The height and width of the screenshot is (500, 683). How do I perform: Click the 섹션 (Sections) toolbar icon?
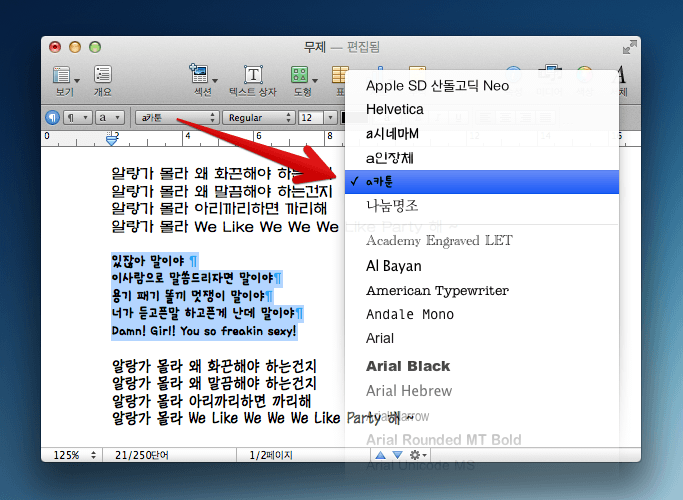tap(199, 74)
